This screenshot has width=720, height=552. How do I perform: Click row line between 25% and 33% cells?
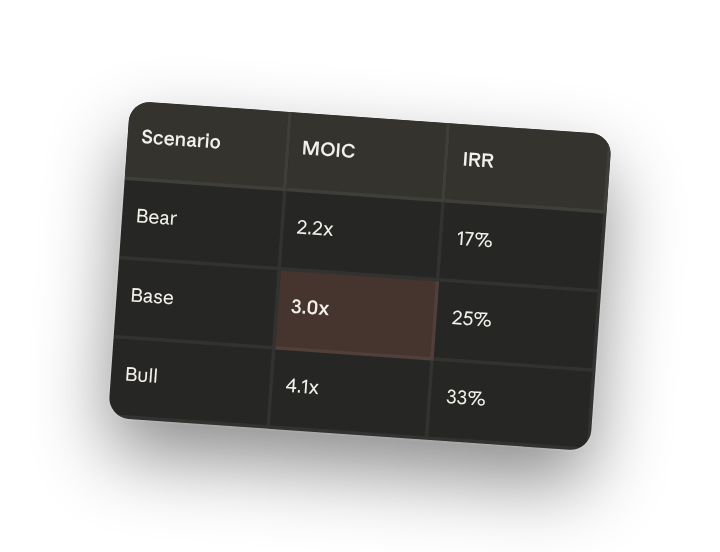tap(513, 364)
